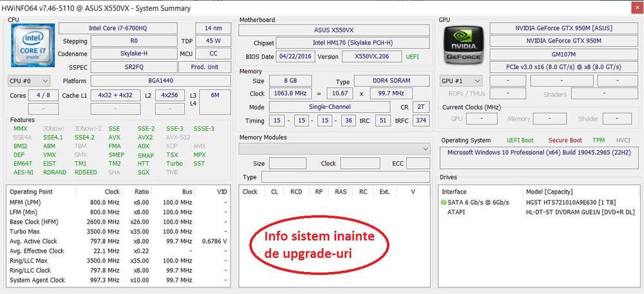
Task: Click the AVX2 feature label
Action: point(146,137)
